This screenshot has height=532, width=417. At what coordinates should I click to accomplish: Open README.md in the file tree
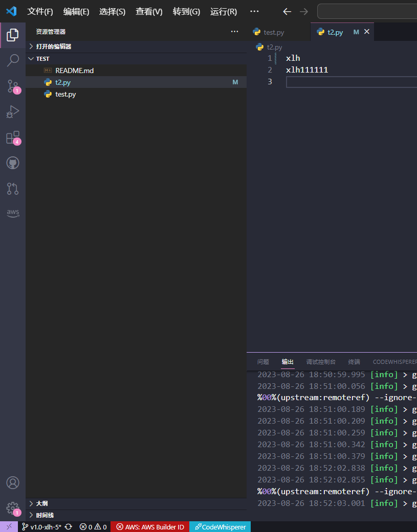point(136,71)
